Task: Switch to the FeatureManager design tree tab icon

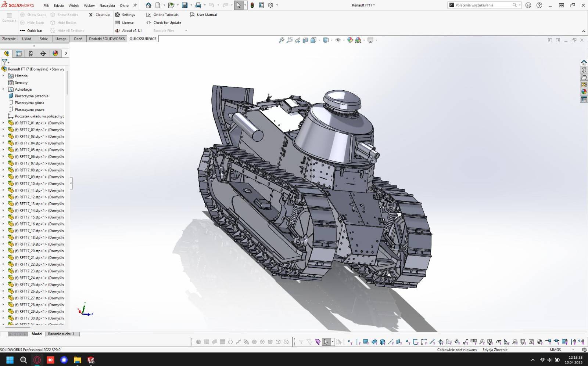Action: (7, 53)
